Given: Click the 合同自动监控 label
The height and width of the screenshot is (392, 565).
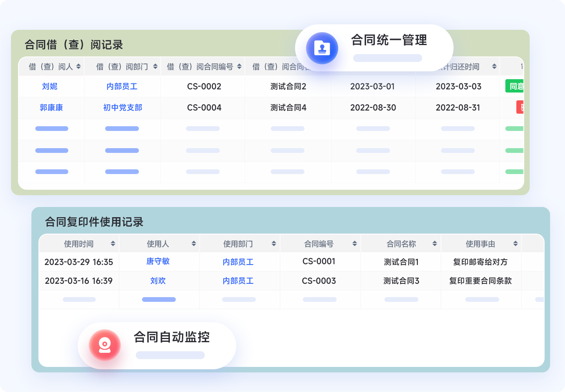Looking at the screenshot, I should tap(172, 337).
